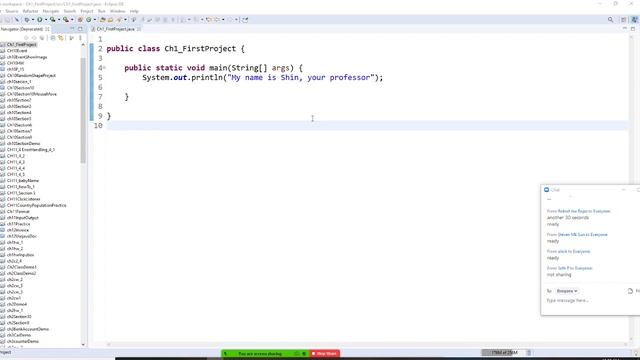Click the File attachment icon in chat

click(630, 291)
